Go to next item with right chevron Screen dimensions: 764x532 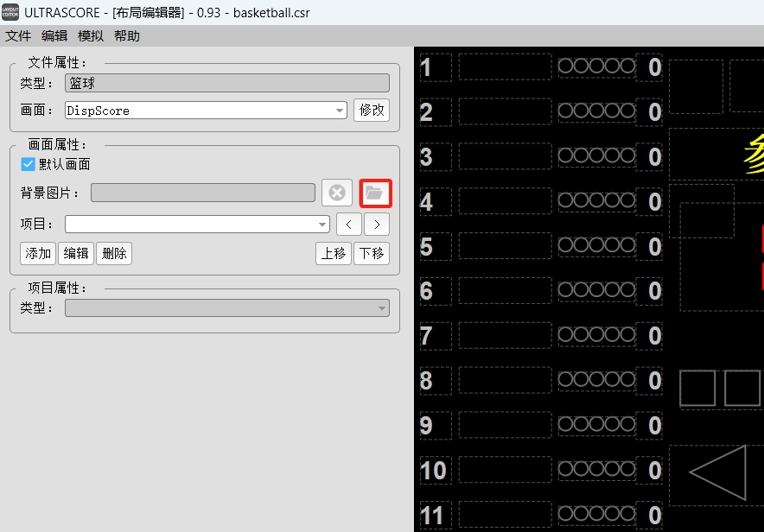pos(377,225)
